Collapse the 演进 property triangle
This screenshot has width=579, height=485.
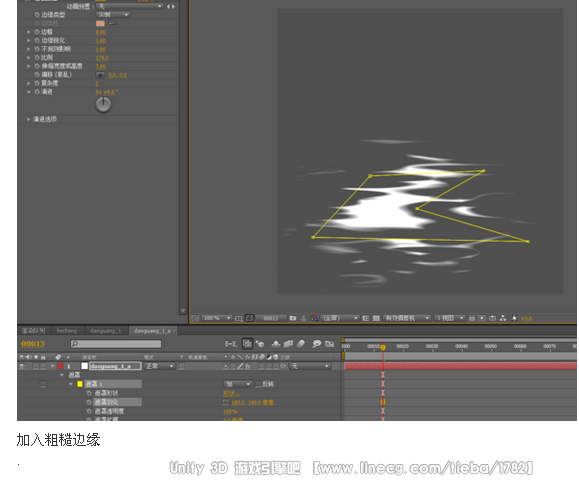click(x=28, y=92)
